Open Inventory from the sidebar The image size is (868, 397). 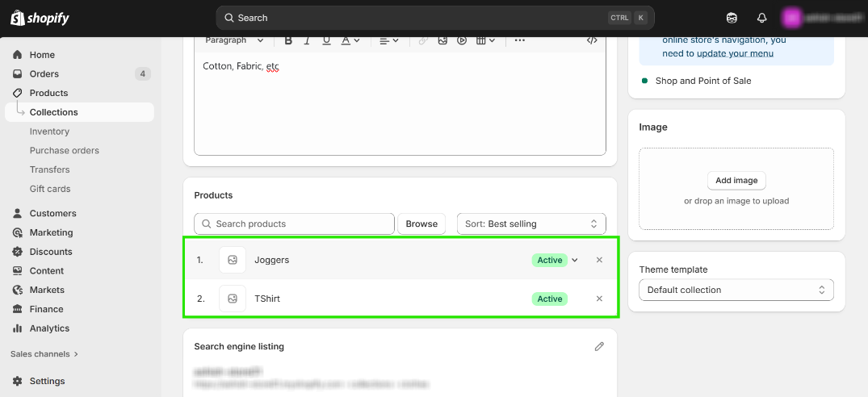point(49,132)
